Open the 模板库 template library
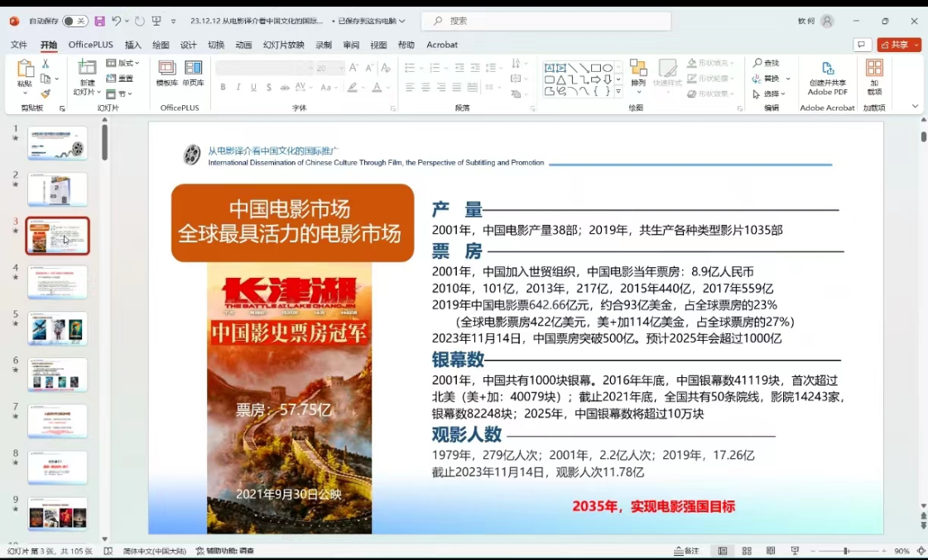Viewport: 928px width, 560px height. click(x=167, y=73)
